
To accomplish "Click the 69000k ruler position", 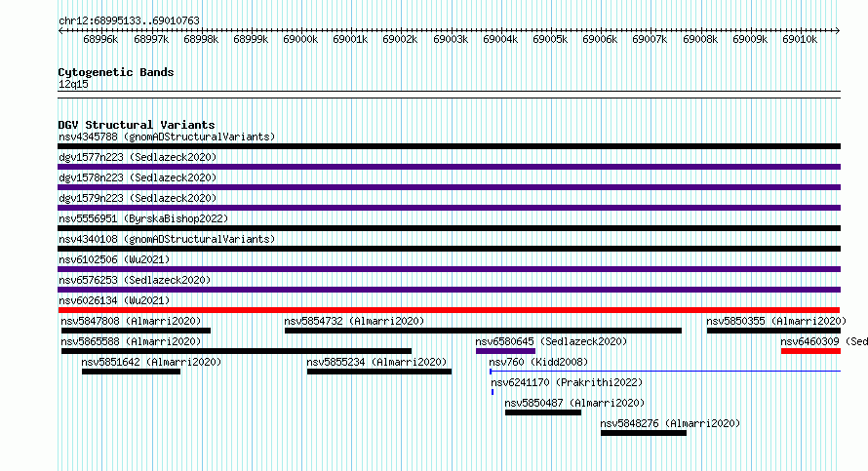I will click(x=300, y=39).
